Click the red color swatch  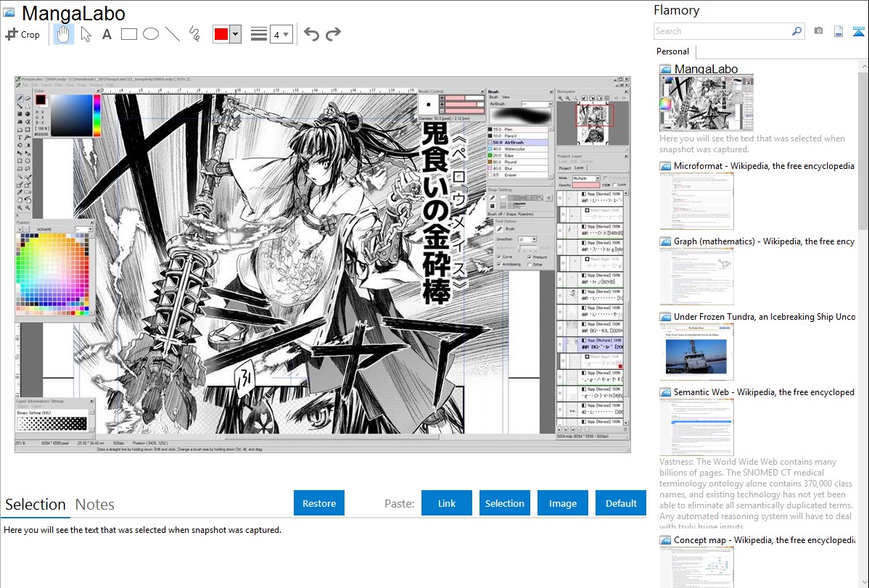click(x=221, y=34)
